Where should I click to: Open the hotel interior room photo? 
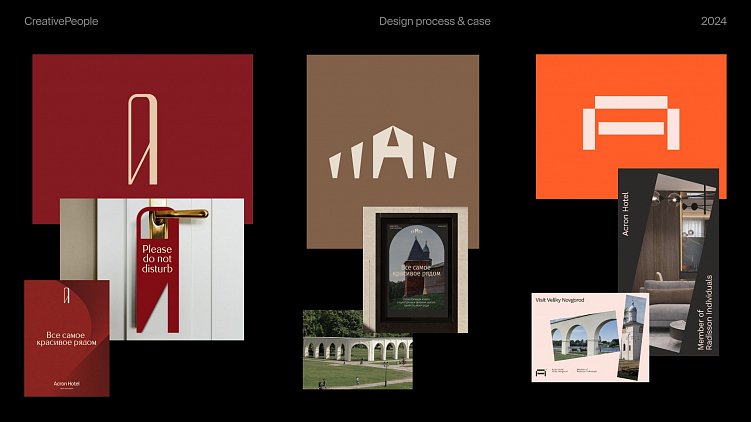(x=674, y=263)
